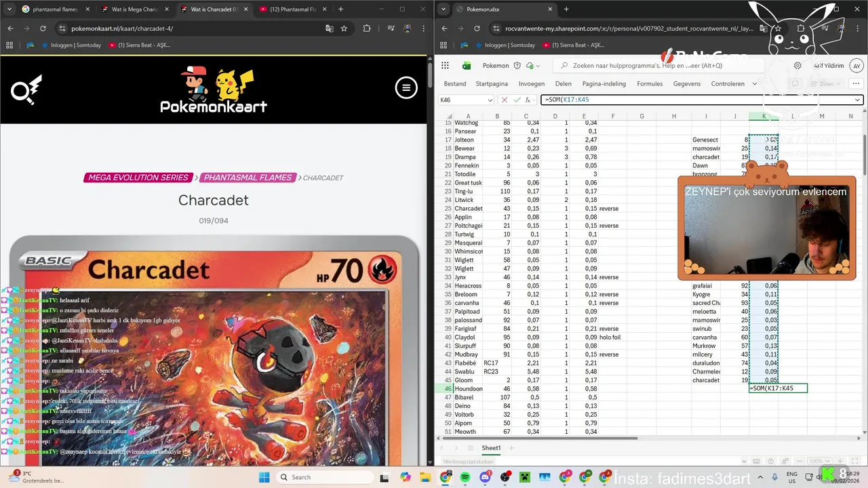The height and width of the screenshot is (488, 868).
Task: Click cell containing Houndoom
Action: tap(467, 389)
